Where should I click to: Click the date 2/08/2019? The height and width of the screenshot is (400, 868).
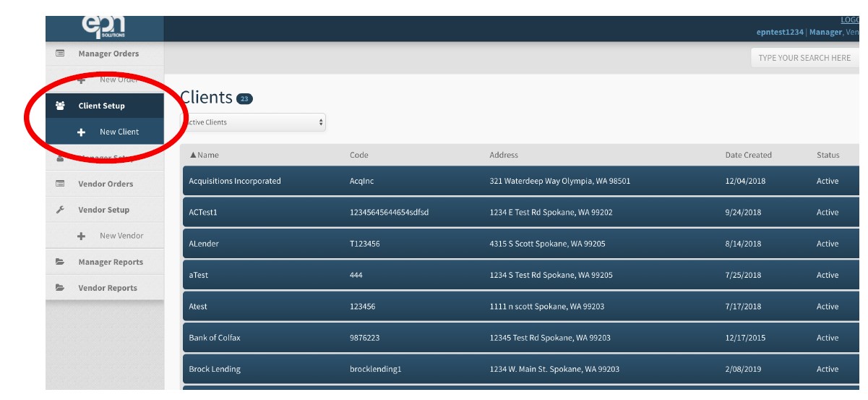[x=743, y=369]
